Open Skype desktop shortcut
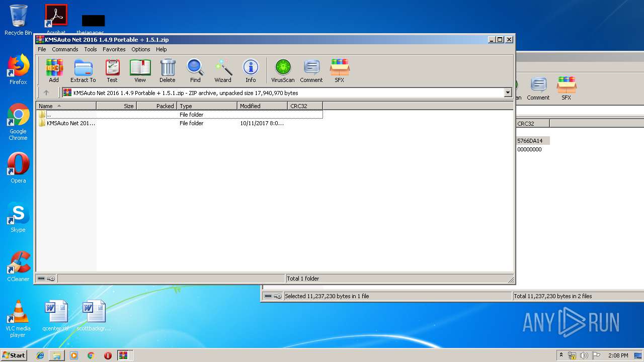The width and height of the screenshot is (644, 362). (18, 217)
